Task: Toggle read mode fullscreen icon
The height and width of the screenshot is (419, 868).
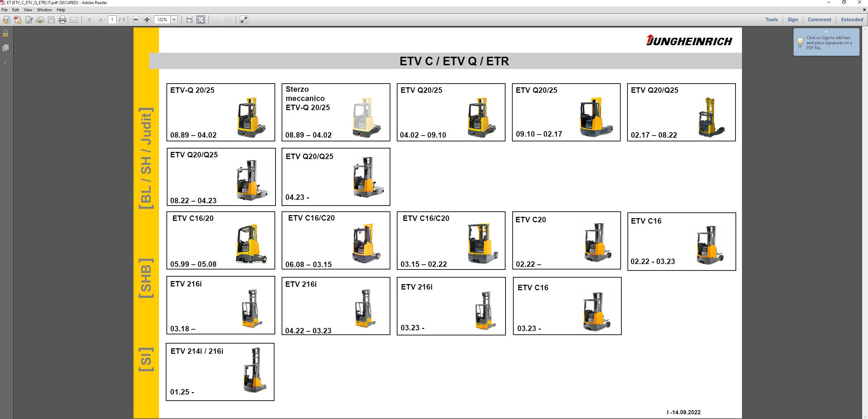Action: point(244,20)
